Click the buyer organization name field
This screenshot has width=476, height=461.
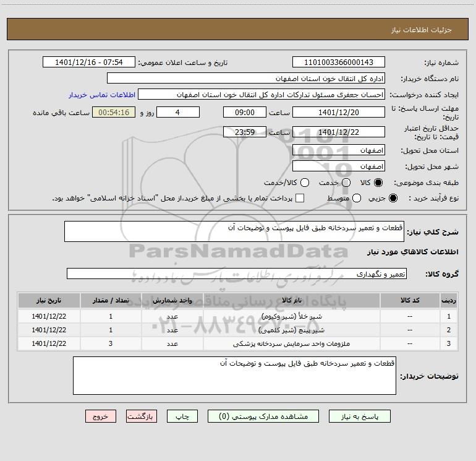pyautogui.click(x=246, y=79)
